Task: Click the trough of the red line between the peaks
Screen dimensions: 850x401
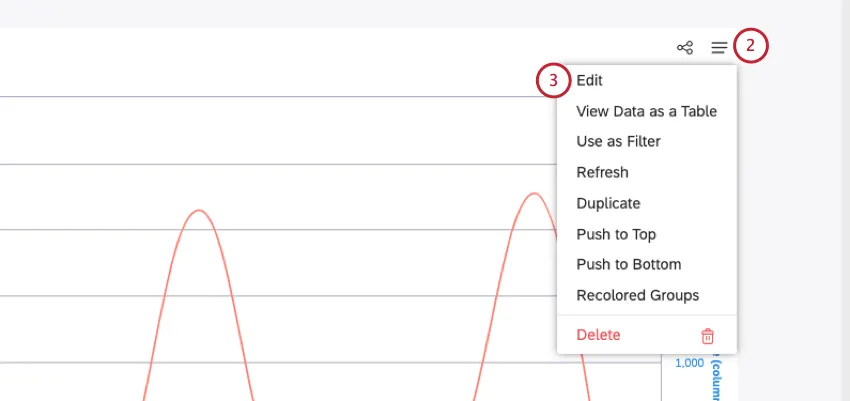Action: [366, 398]
